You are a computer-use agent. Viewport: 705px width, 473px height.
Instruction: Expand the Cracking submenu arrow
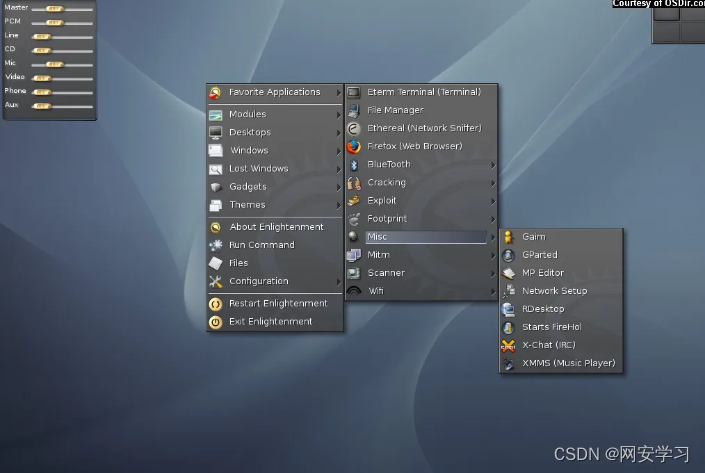click(493, 183)
